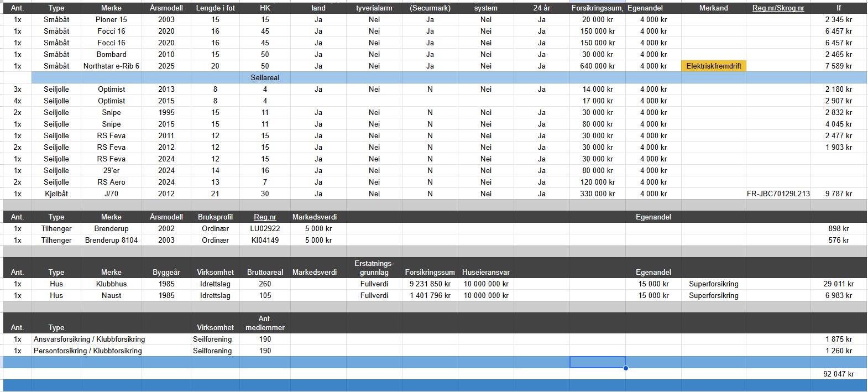The image size is (868, 392).
Task: Select the Kjølbåt type cell
Action: coord(56,194)
